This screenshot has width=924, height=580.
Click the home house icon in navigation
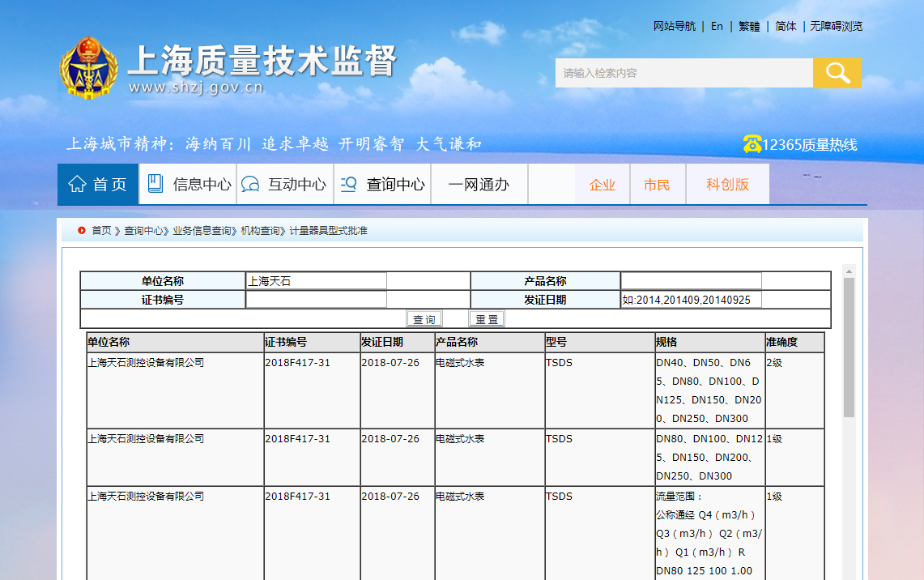tap(77, 185)
